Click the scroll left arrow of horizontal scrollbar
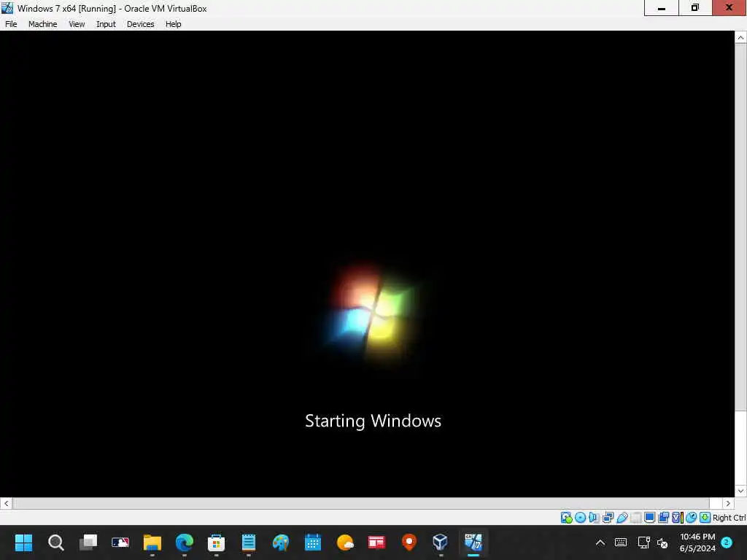The image size is (747, 560). (6, 503)
